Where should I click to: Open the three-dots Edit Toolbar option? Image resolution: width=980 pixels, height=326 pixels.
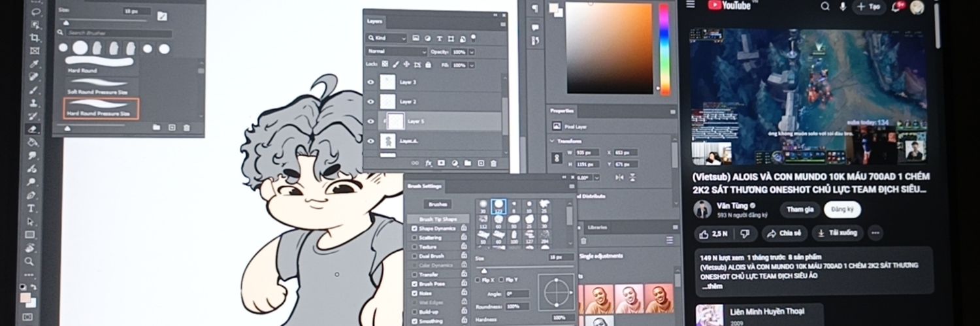point(29,274)
